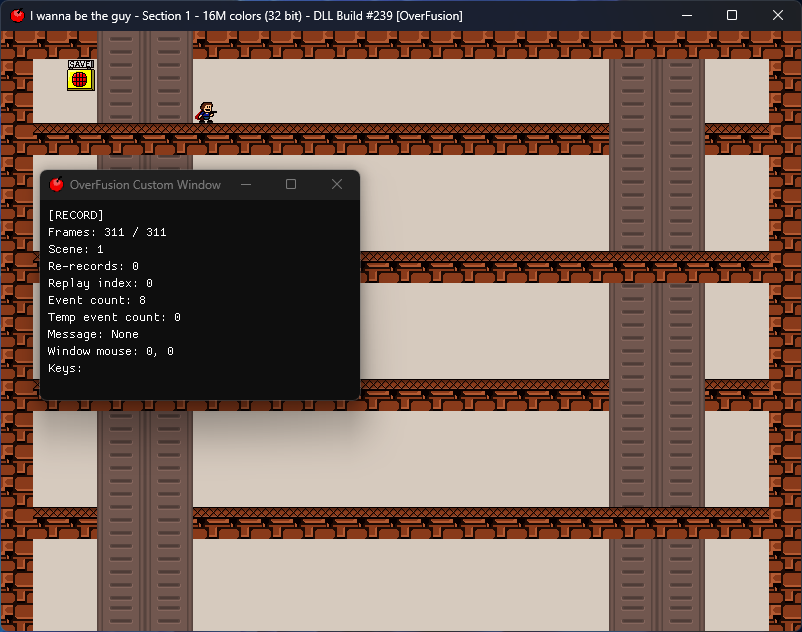Maximize the I wanna be the guy window
Viewport: 802px width, 632px height.
coord(732,15)
